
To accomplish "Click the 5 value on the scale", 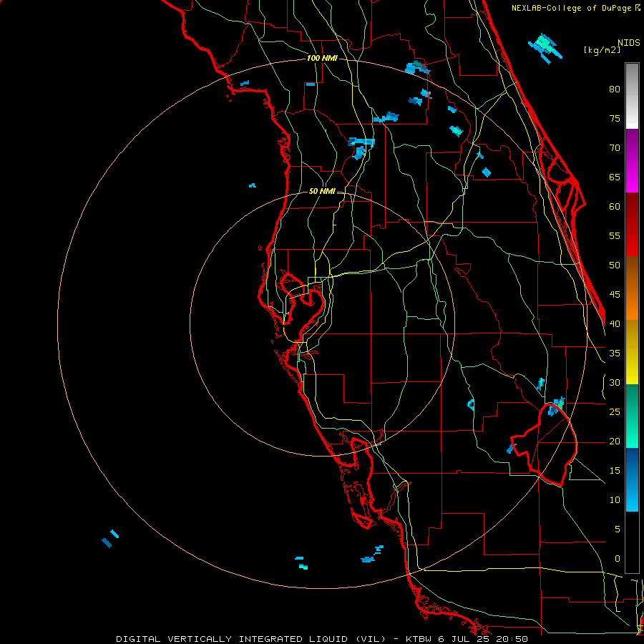I will (618, 530).
